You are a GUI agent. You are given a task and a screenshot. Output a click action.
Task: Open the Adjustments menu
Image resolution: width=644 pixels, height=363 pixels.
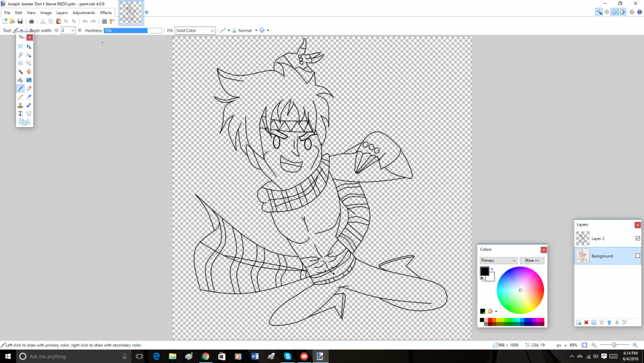pos(83,13)
